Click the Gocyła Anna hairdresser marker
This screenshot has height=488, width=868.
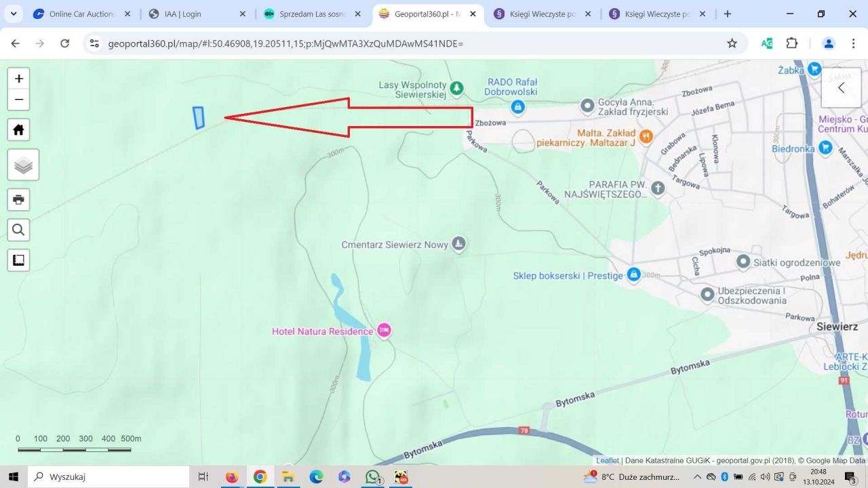[587, 106]
